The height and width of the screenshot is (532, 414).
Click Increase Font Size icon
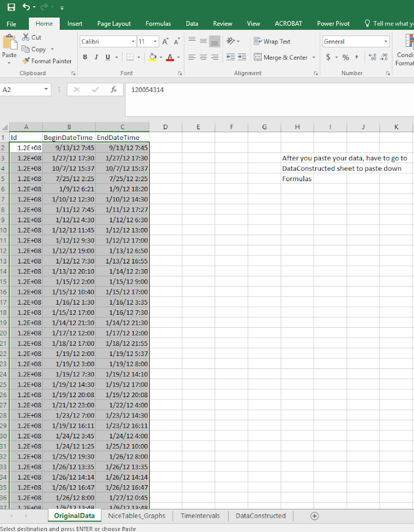(x=165, y=41)
